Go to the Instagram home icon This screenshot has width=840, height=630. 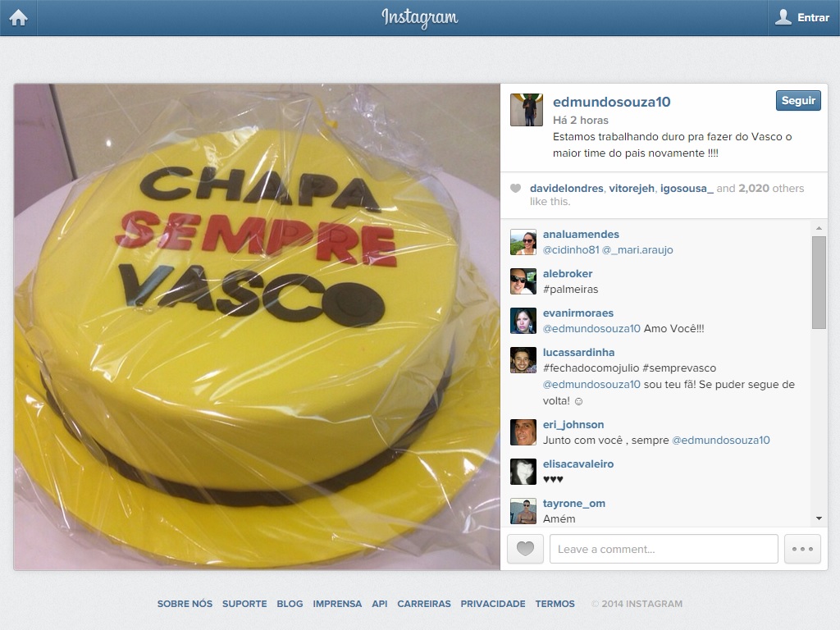(x=18, y=18)
